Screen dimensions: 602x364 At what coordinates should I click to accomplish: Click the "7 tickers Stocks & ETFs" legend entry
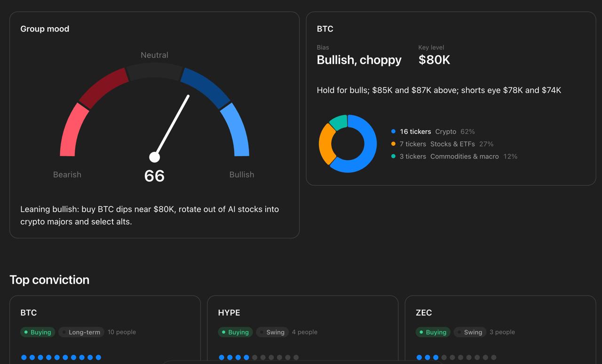442,144
